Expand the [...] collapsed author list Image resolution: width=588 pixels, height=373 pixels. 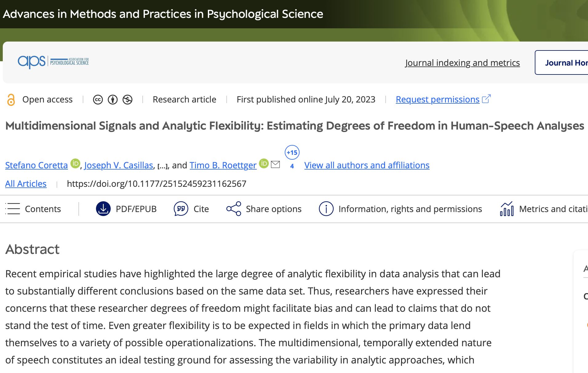click(x=163, y=166)
